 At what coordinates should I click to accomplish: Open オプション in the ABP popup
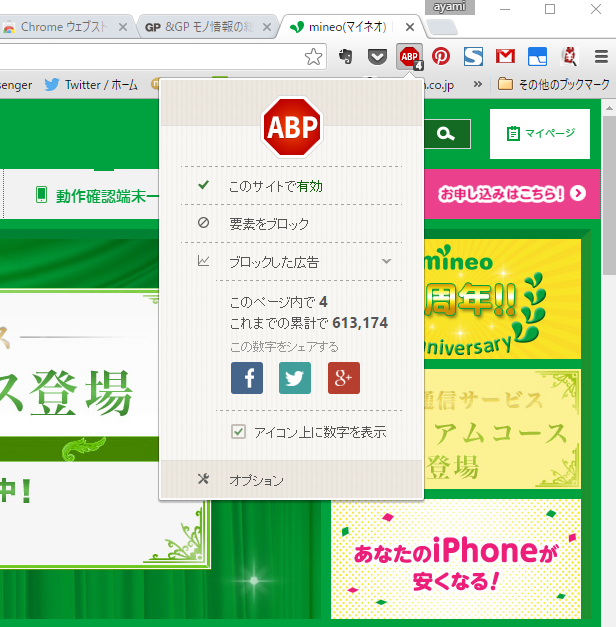pos(256,480)
